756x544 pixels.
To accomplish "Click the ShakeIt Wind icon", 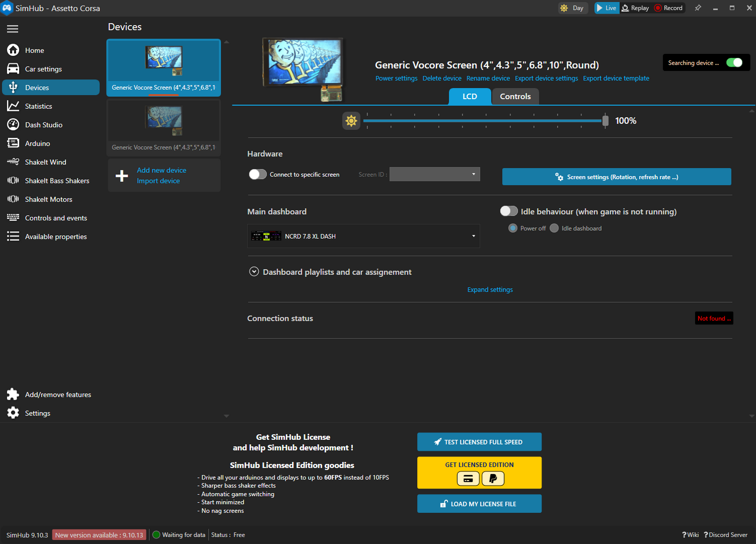I will point(13,162).
